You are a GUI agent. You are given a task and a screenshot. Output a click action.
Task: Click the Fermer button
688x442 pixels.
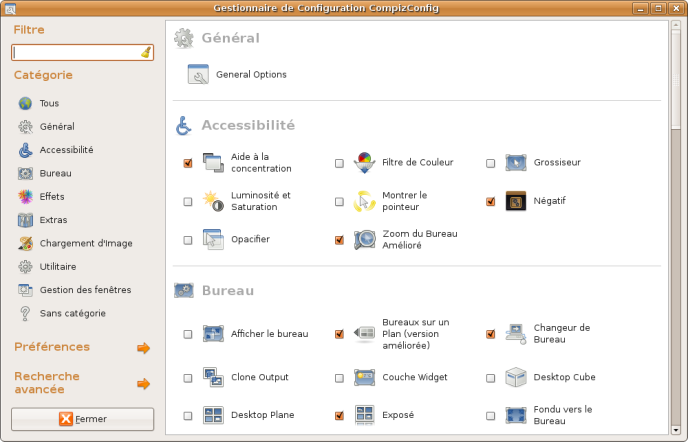(x=83, y=419)
